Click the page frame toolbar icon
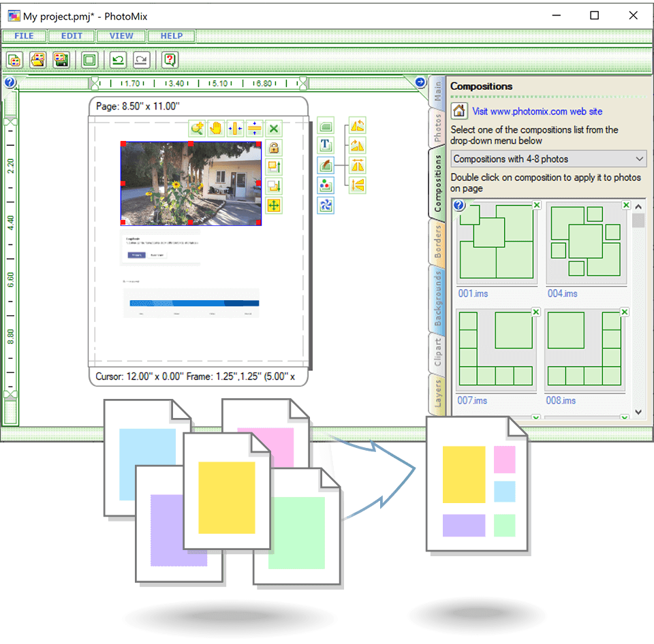Viewport: 654px width, 644px height. coord(89,61)
